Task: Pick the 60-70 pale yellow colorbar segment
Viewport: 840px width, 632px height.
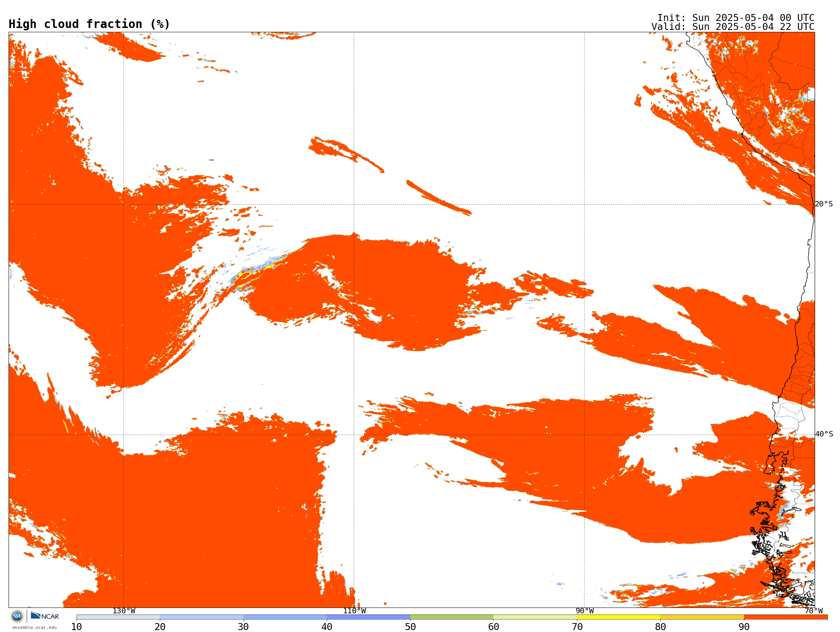Action: (x=535, y=617)
